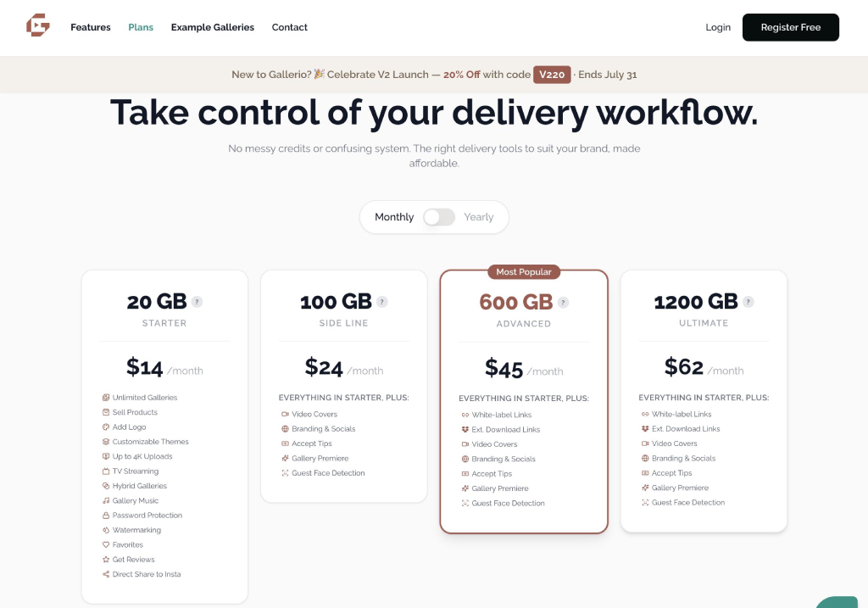Screen dimensions: 868x608
Task: Click the Get Reviews star icon
Action: 106,560
